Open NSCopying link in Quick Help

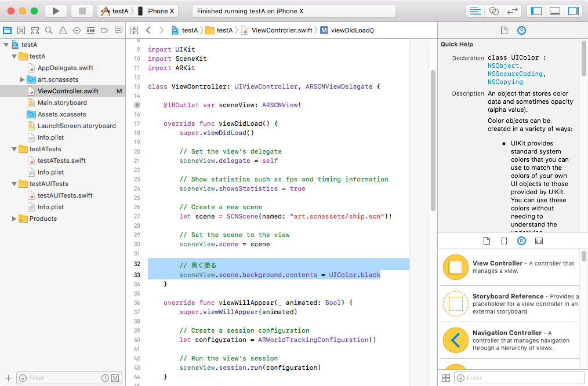point(505,82)
